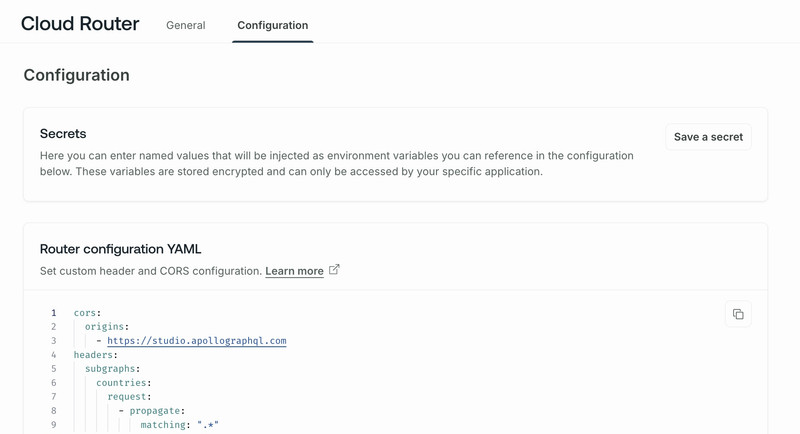Switch to the General tab

pos(185,25)
